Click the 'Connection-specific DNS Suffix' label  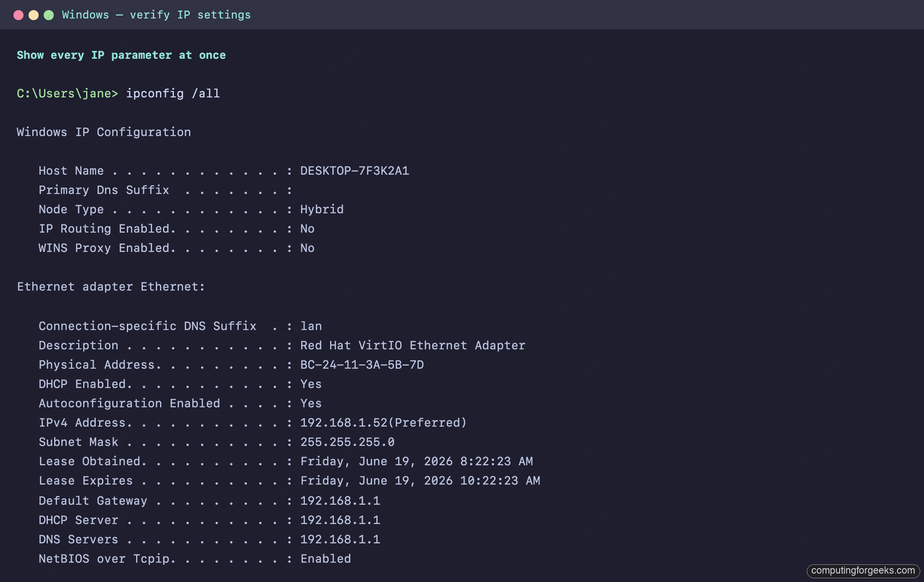tap(147, 326)
